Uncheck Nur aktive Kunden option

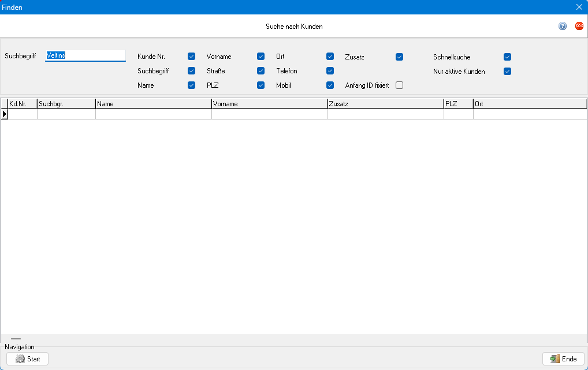pyautogui.click(x=507, y=72)
